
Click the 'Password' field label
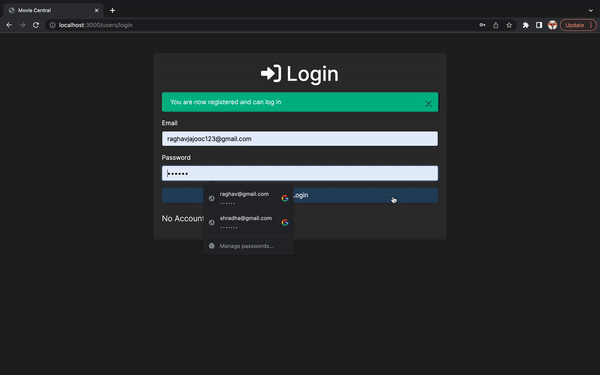coord(176,158)
